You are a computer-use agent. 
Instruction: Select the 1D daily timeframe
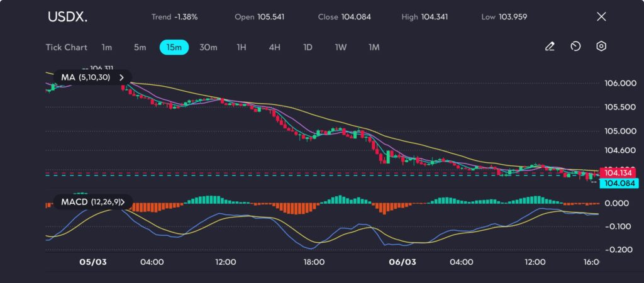308,47
